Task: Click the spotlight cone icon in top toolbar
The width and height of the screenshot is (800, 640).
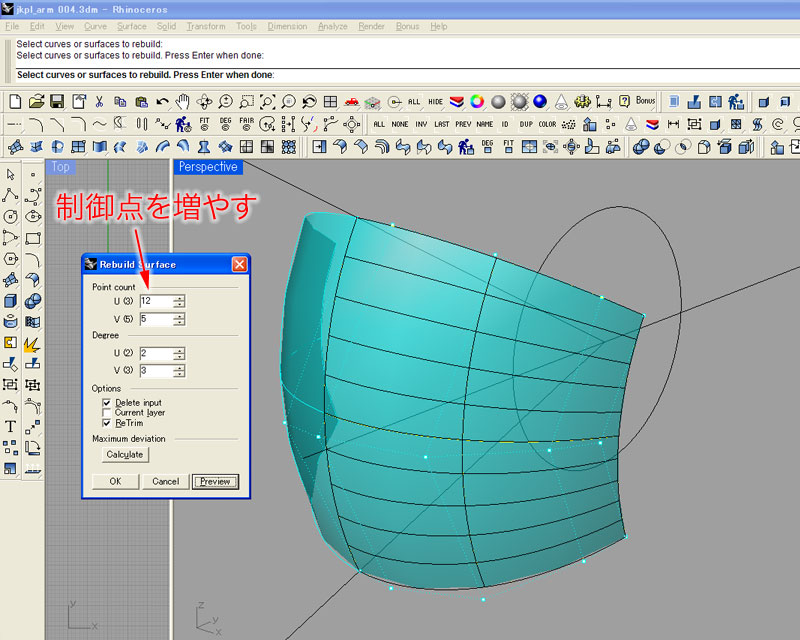Action: 561,102
